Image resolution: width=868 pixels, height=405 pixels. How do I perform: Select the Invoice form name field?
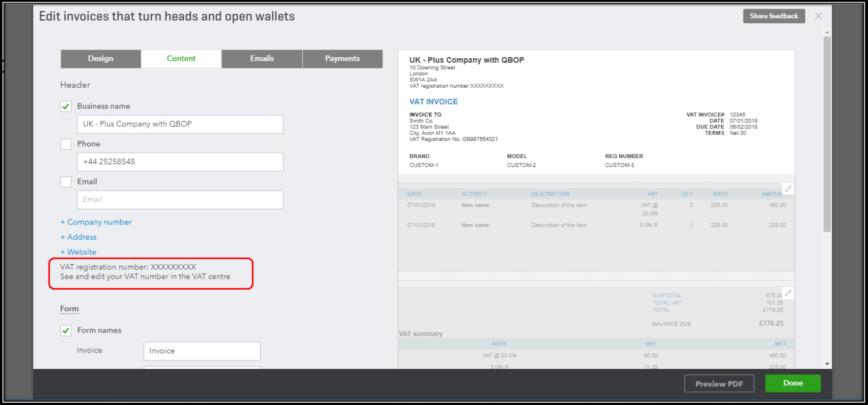pyautogui.click(x=202, y=351)
